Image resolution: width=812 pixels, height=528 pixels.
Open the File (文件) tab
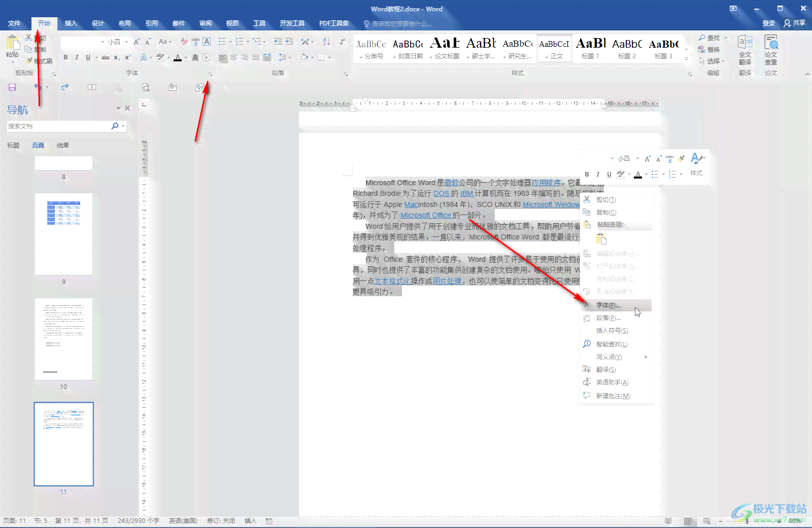[14, 23]
